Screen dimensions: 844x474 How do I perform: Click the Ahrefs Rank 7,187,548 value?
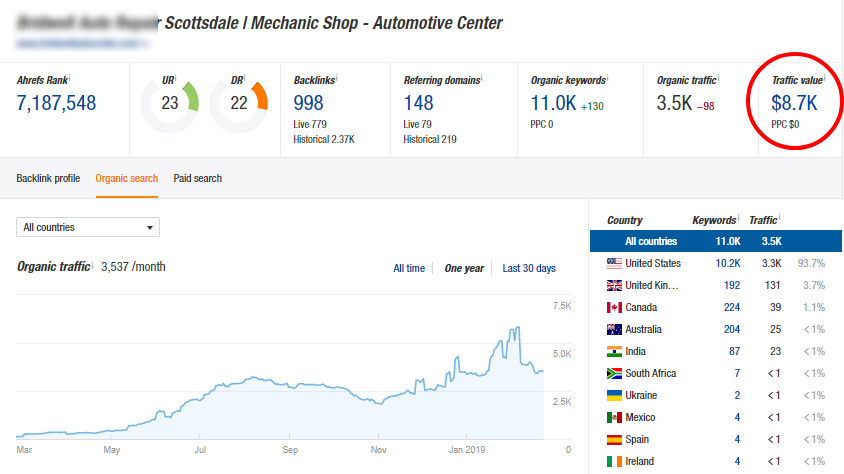coord(57,103)
